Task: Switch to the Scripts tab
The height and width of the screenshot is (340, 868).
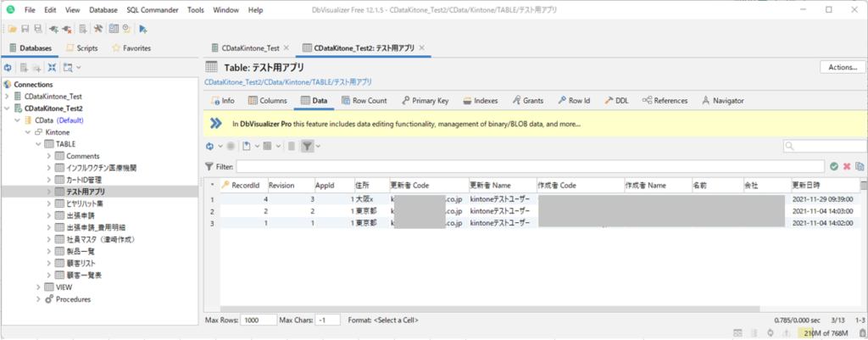Action: point(82,48)
